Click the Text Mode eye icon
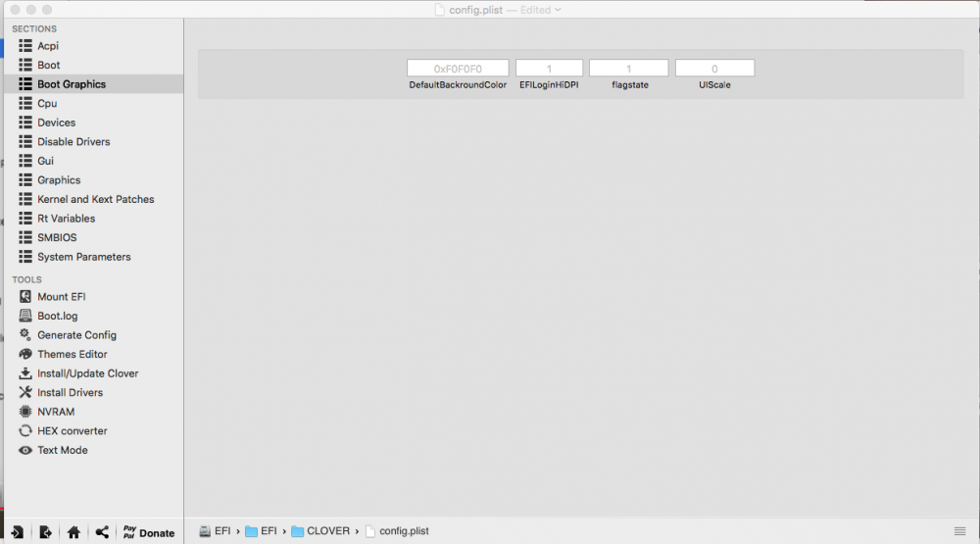980x544 pixels. 25,450
